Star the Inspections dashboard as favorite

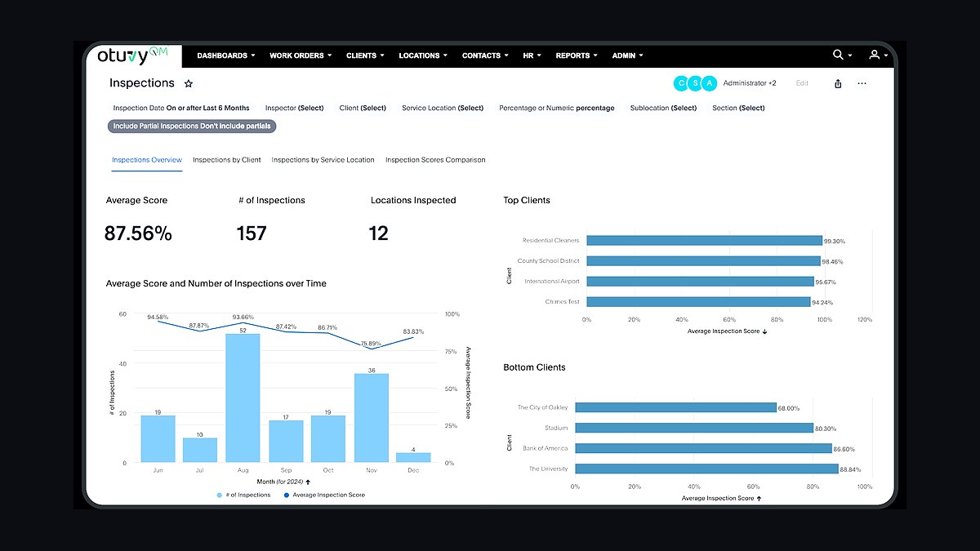(x=189, y=83)
